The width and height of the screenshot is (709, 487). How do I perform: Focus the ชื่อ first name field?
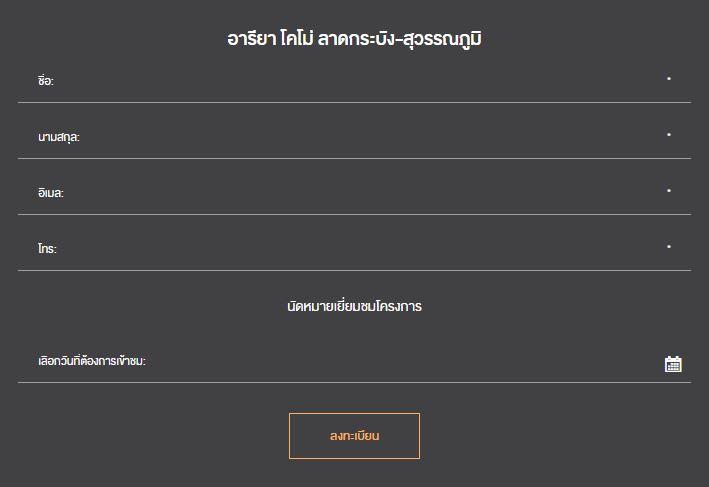pos(350,81)
